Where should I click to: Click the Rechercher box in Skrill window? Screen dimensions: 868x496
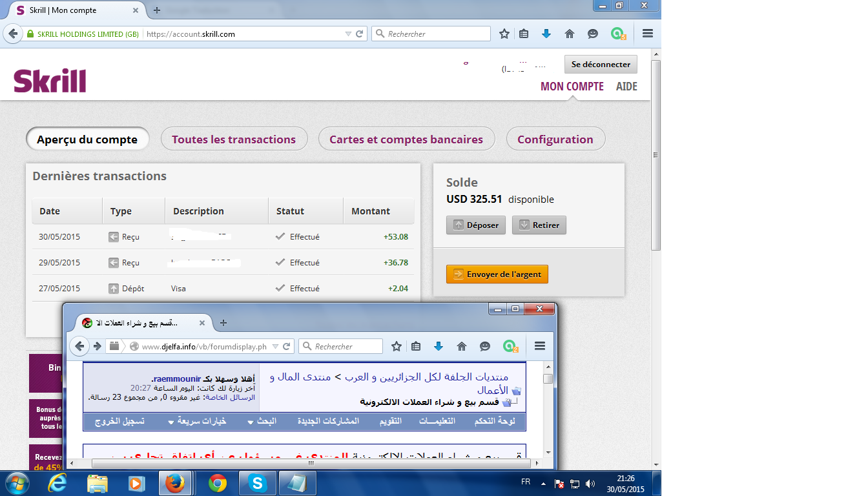[431, 34]
